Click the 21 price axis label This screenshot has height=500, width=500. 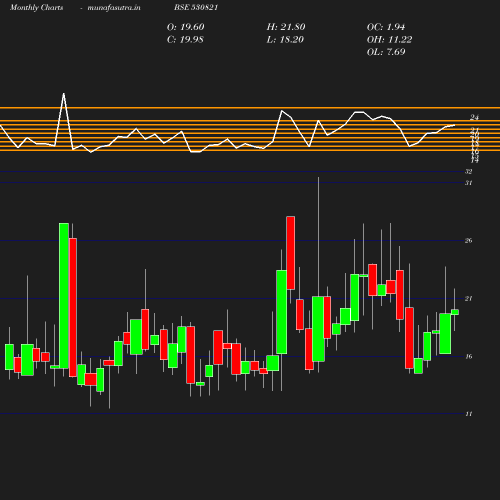pyautogui.click(x=469, y=299)
